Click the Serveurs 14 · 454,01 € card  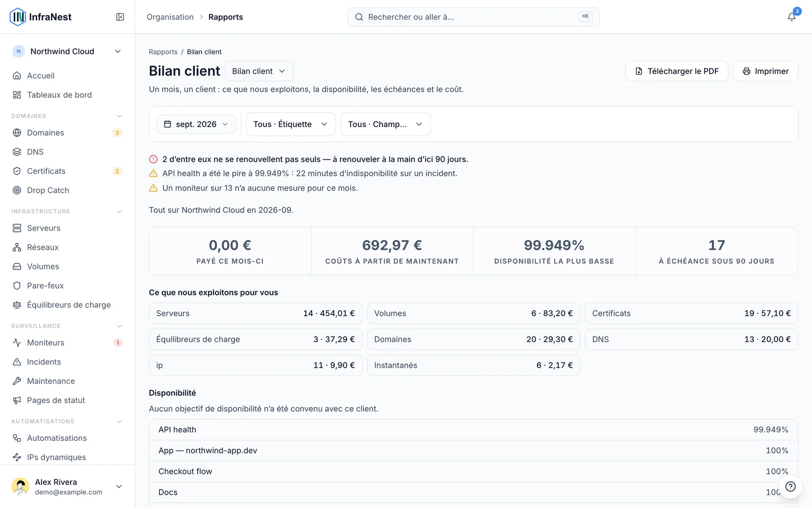coord(255,313)
